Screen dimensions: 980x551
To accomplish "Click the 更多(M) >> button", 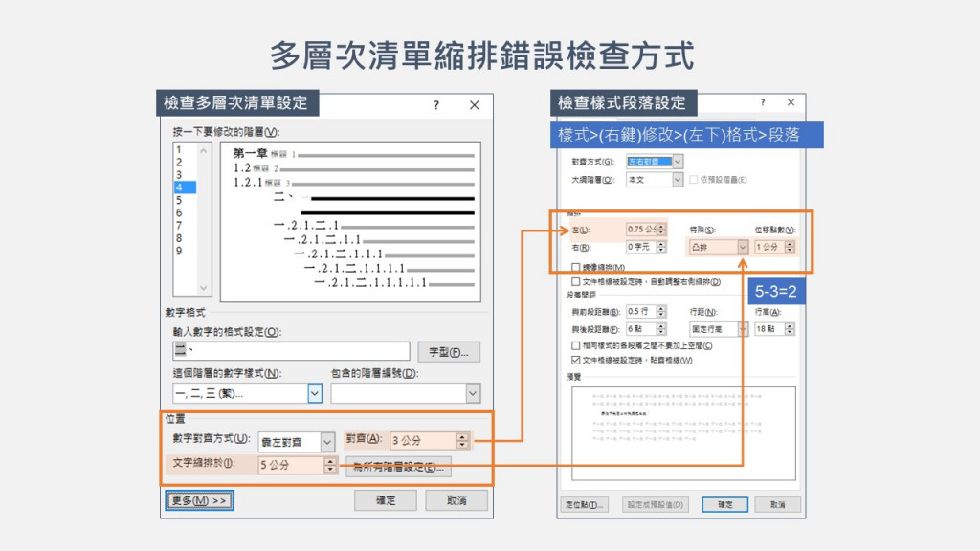I will click(x=199, y=500).
